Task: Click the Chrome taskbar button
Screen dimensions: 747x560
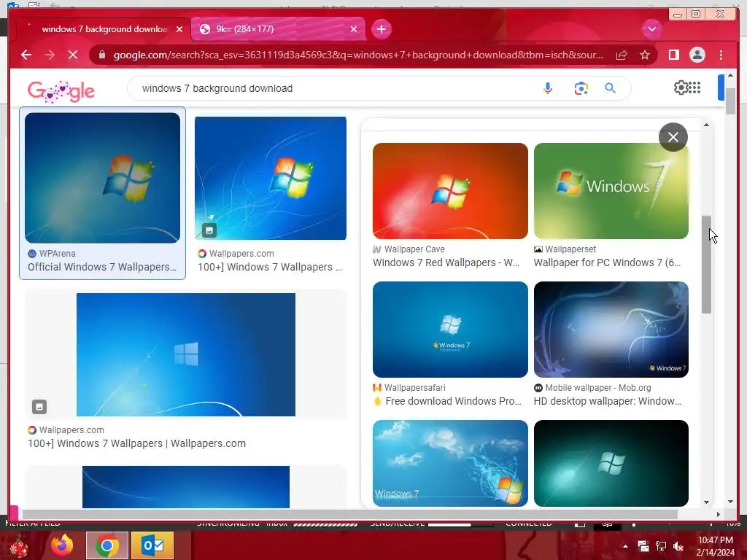Action: pos(107,545)
